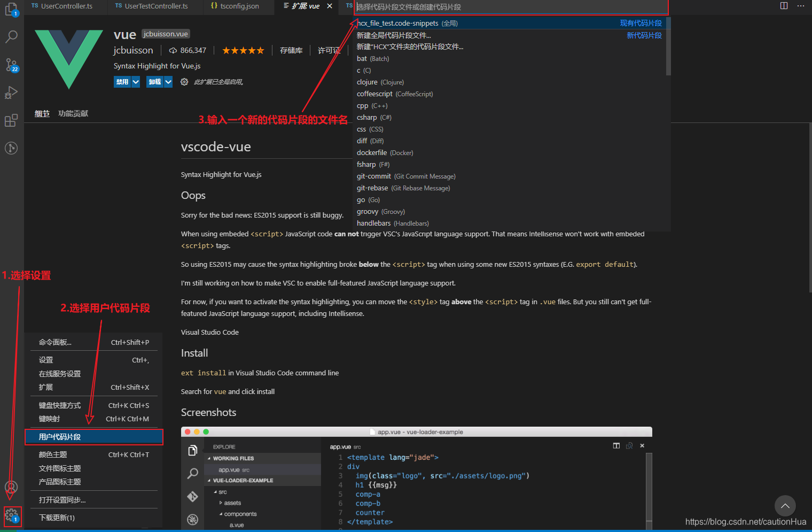
Task: Open the 许可证 license link
Action: pos(329,50)
